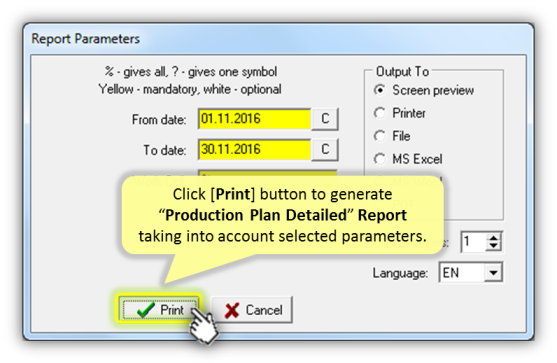Click the red X icon on Cancel
The width and height of the screenshot is (557, 363).
click(232, 310)
